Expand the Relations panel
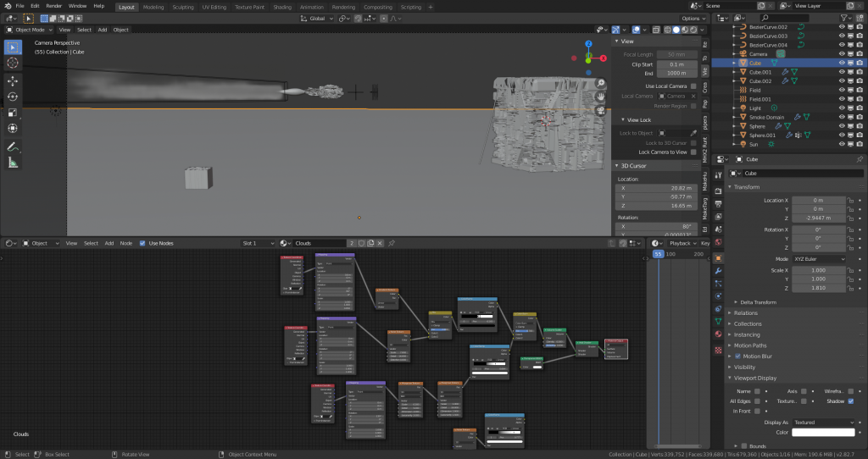The height and width of the screenshot is (459, 868). (730, 313)
